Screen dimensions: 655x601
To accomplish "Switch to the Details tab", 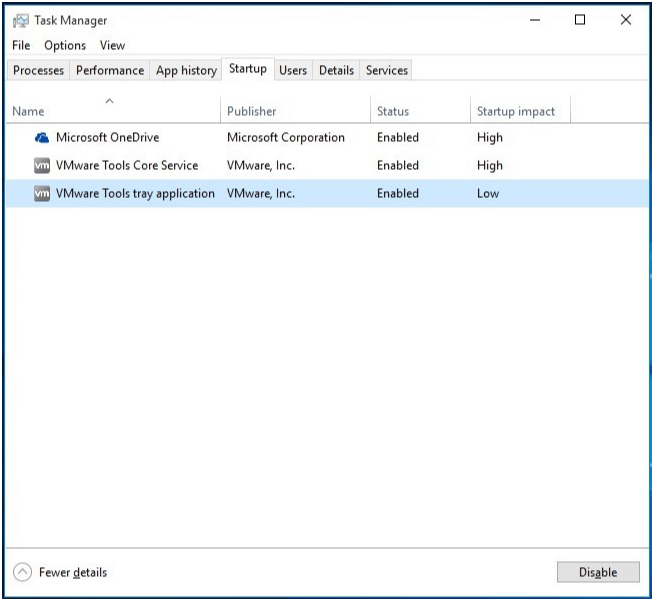I will (336, 70).
